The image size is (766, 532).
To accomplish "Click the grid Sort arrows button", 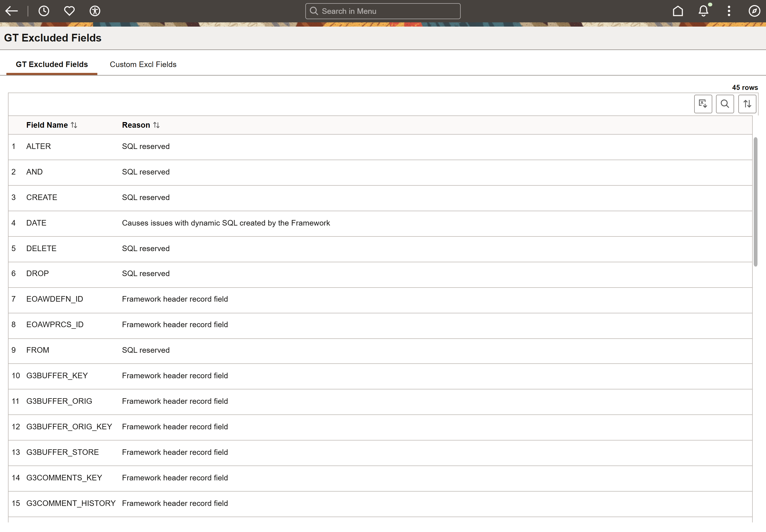I will click(x=747, y=104).
